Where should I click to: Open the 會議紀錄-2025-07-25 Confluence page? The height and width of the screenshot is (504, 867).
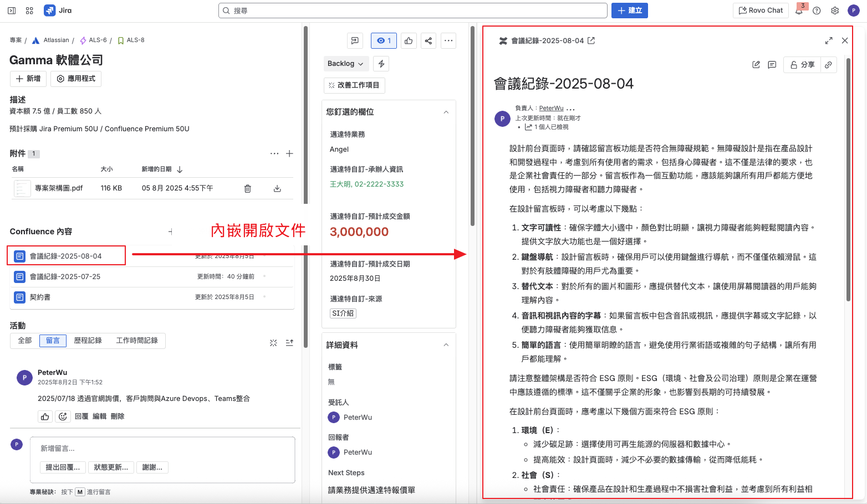click(x=65, y=276)
